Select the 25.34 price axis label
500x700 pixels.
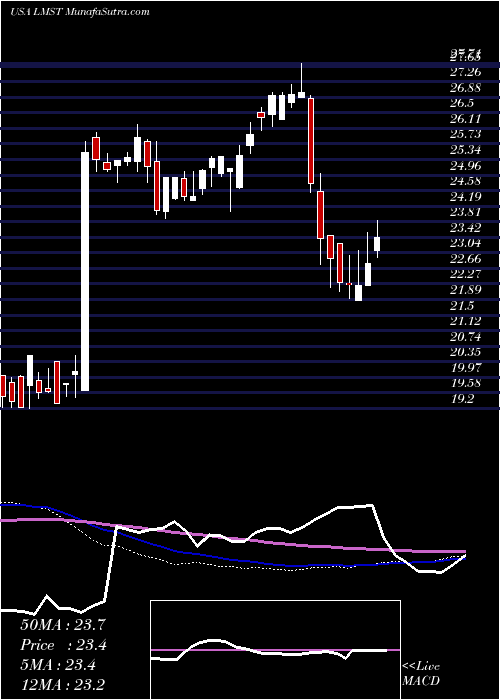(x=465, y=150)
